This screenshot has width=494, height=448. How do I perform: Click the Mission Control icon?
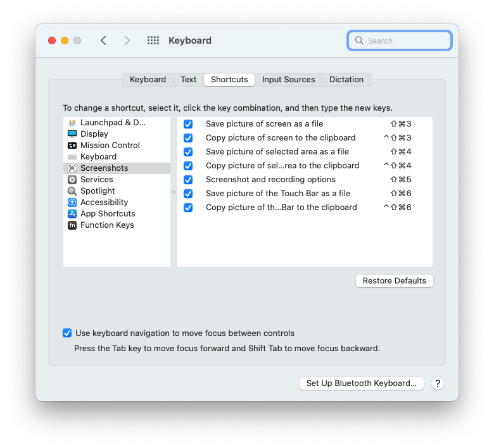point(72,146)
